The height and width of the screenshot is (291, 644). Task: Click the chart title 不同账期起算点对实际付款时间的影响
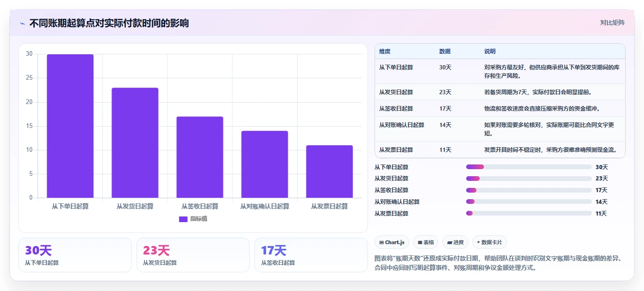click(109, 23)
